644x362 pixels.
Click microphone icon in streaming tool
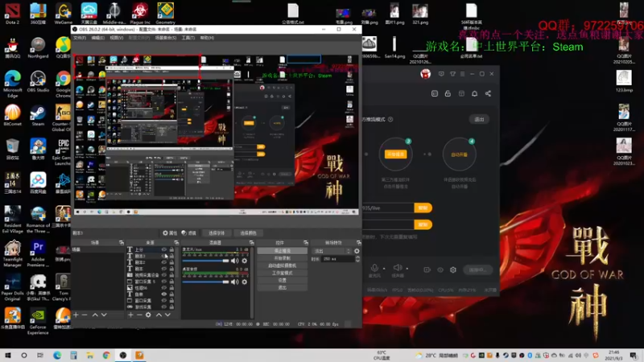(x=374, y=268)
